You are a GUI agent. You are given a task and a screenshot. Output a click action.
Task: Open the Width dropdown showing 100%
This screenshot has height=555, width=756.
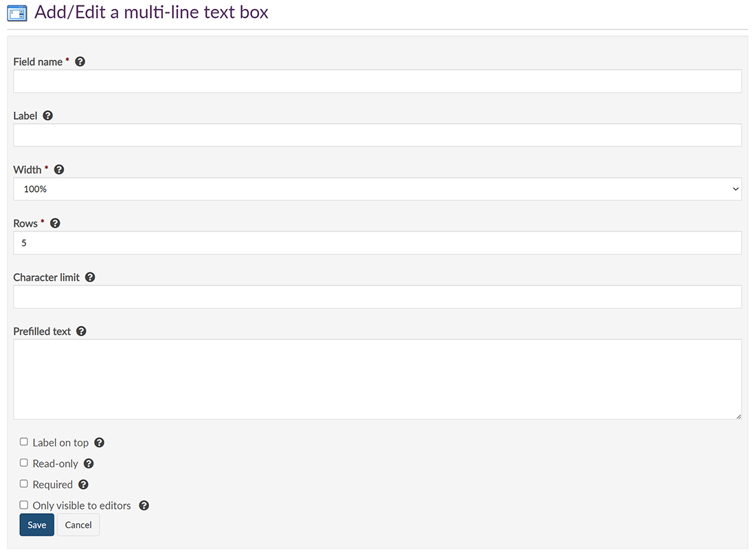click(x=377, y=189)
